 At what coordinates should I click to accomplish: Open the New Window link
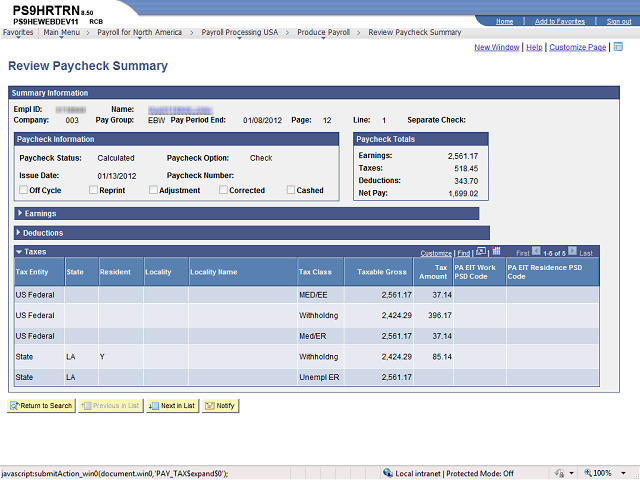coord(496,47)
